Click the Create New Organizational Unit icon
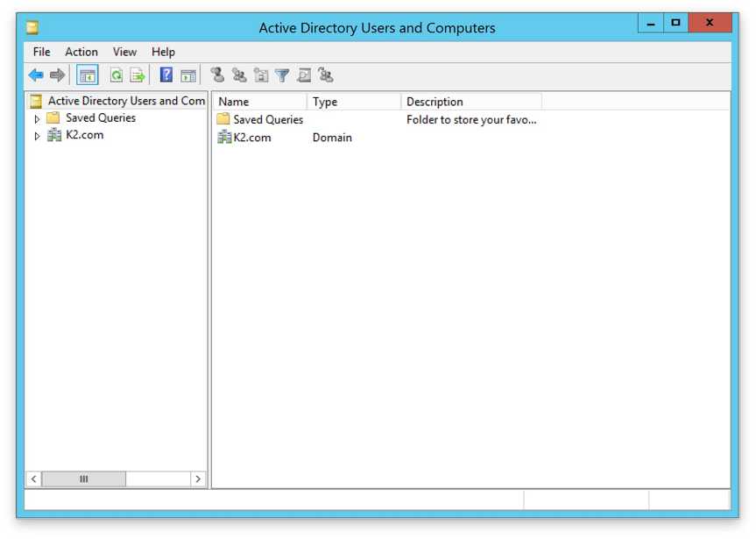The image size is (756, 539). (261, 75)
